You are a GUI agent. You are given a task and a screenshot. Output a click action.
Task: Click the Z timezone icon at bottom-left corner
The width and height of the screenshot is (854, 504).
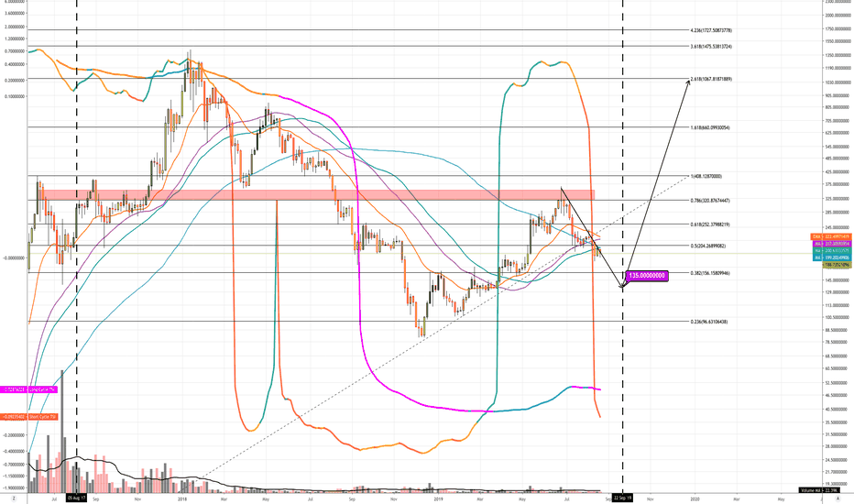14,498
